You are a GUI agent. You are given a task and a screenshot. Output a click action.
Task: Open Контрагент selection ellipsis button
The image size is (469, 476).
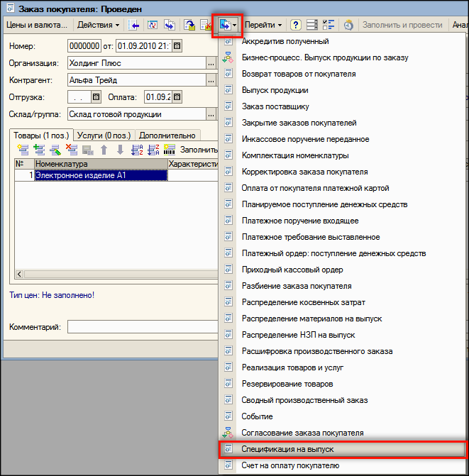pyautogui.click(x=211, y=80)
